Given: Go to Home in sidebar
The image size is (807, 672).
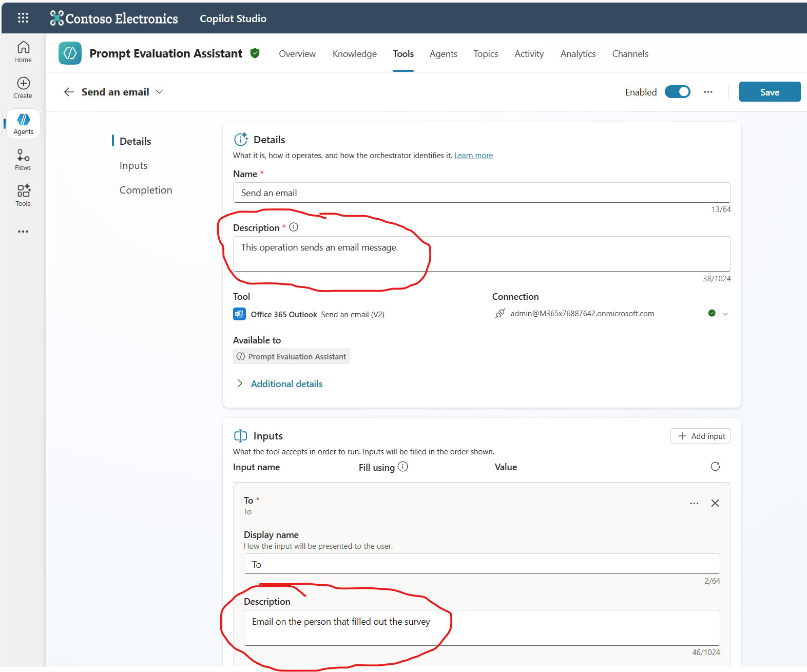Looking at the screenshot, I should pos(23,52).
